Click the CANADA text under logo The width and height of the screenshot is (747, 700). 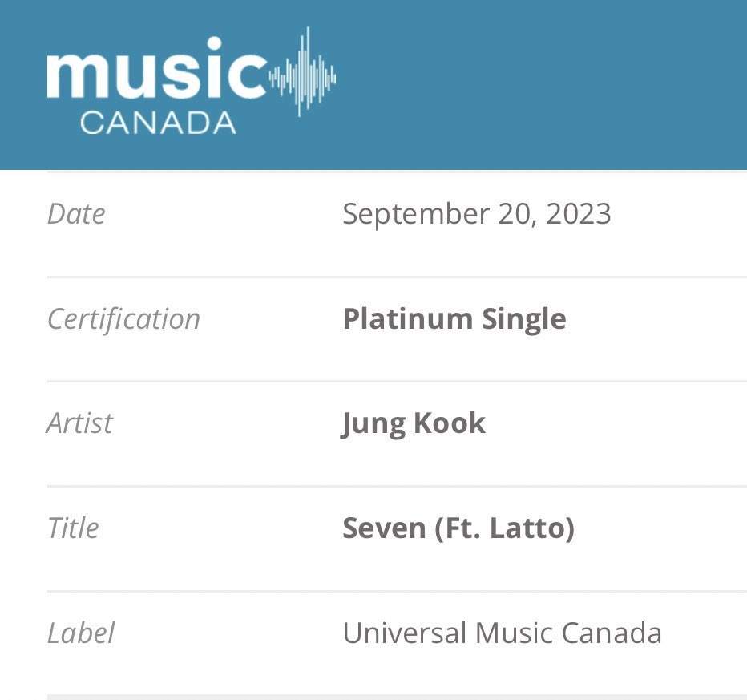click(158, 123)
